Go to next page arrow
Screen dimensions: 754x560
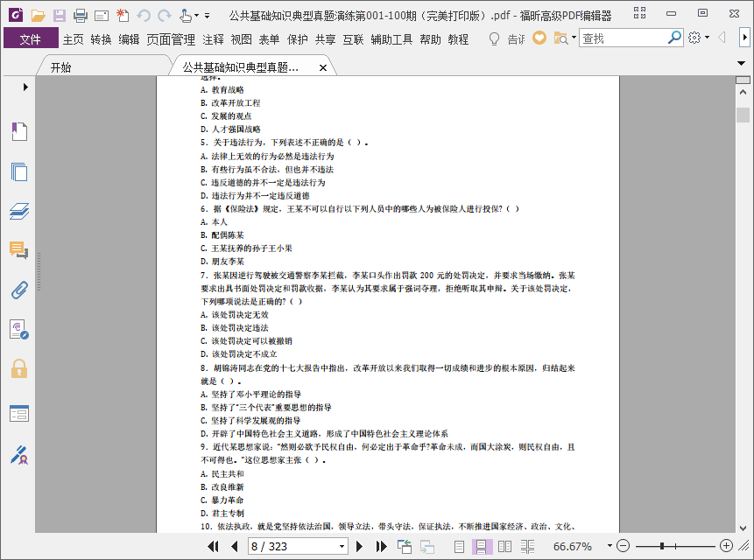(359, 546)
